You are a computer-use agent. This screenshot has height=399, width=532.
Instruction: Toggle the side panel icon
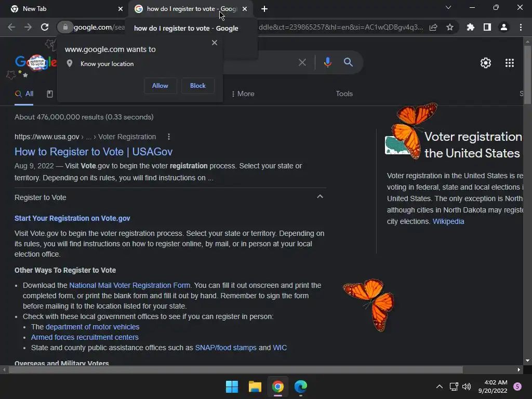click(487, 27)
